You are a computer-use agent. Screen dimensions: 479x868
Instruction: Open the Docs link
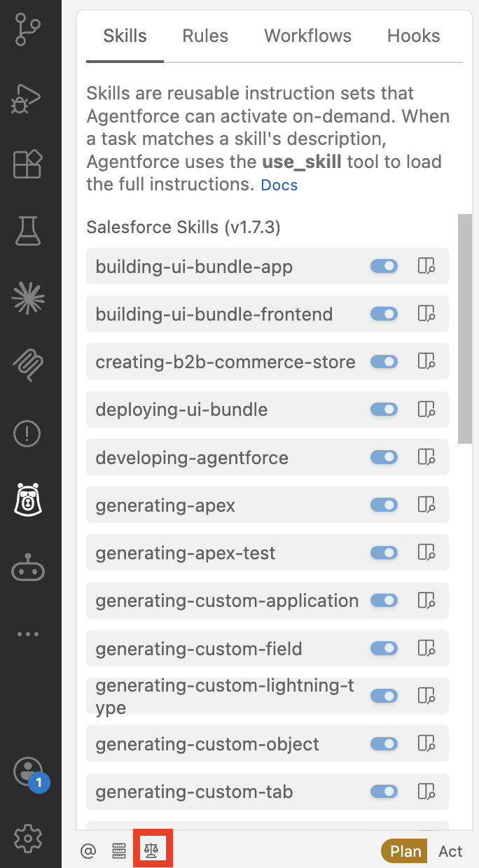coord(279,185)
